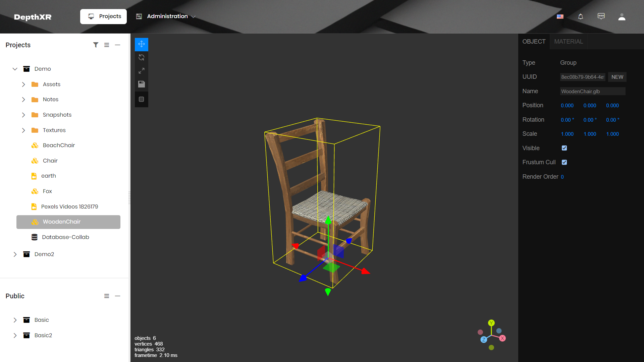This screenshot has width=644, height=362.
Task: Expand the Assets folder
Action: [23, 84]
